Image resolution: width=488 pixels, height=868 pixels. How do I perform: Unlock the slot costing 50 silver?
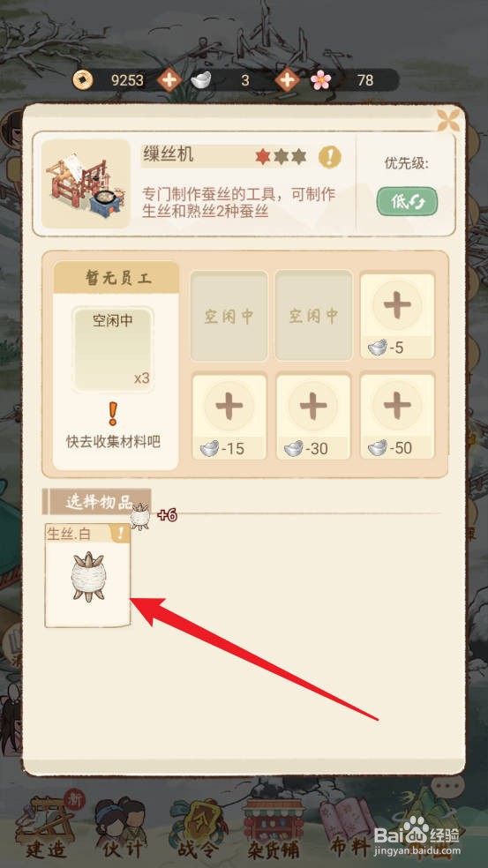[397, 417]
